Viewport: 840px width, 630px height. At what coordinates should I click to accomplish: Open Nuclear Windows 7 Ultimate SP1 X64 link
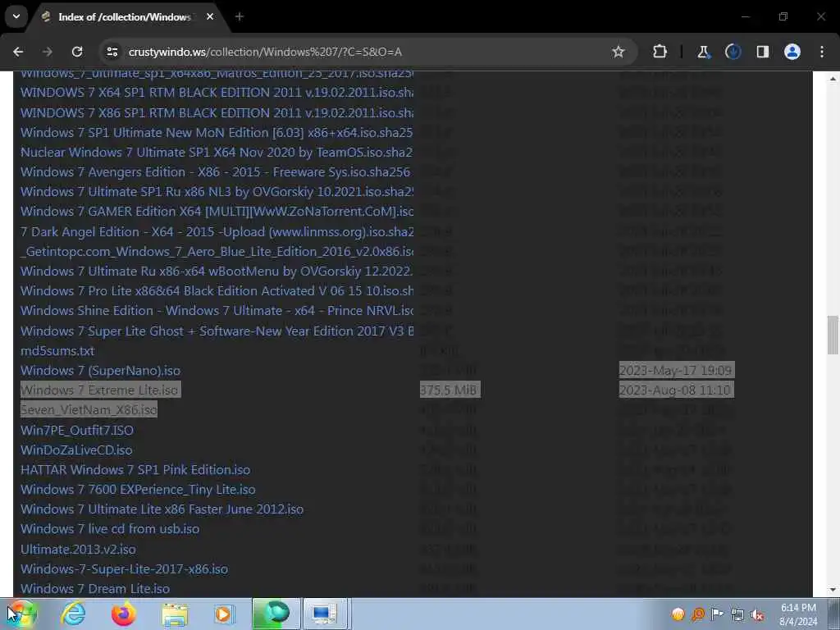click(x=217, y=152)
